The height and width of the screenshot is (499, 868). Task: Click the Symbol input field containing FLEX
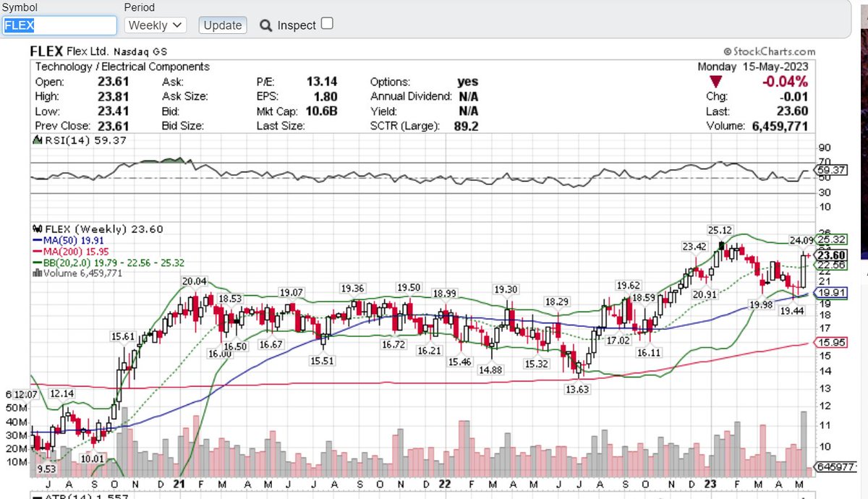[x=59, y=25]
